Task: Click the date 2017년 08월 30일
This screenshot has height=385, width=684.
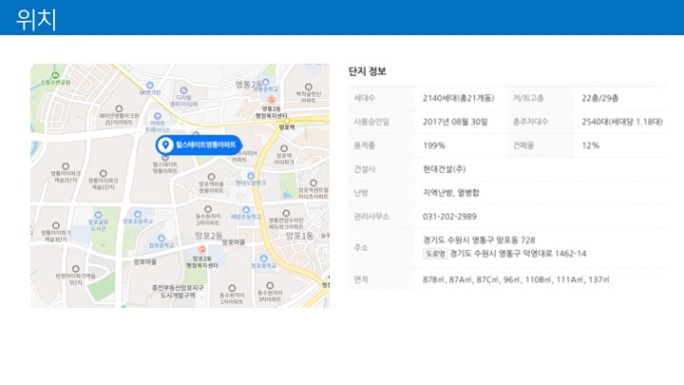Action: click(x=455, y=122)
